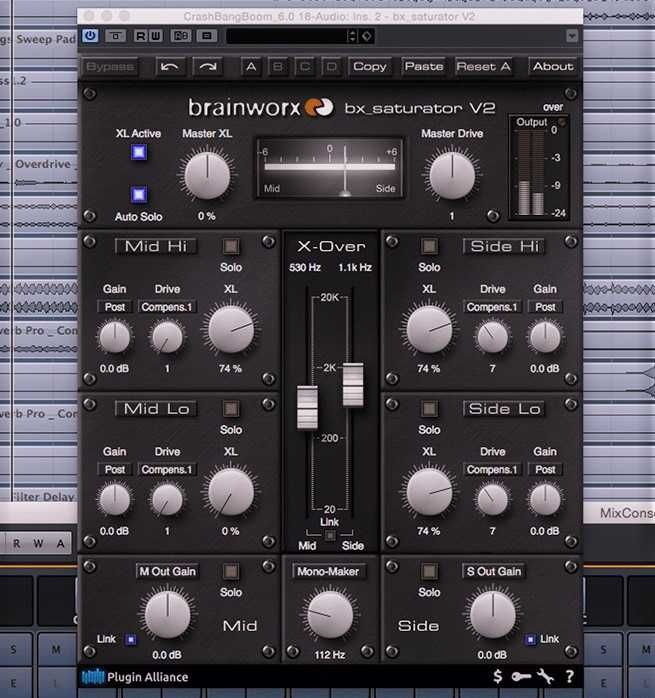This screenshot has height=698, width=655.
Task: Click the preset diamond icon in header
Action: pos(366,36)
